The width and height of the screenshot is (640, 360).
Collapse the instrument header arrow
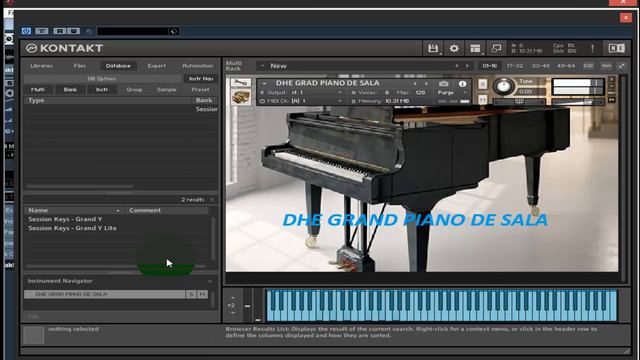coord(264,83)
